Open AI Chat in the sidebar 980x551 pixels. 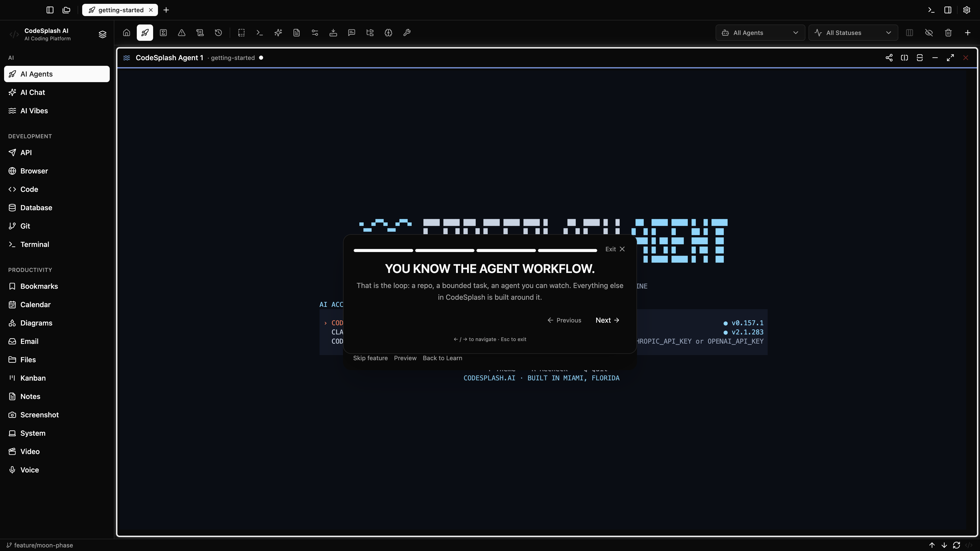coord(57,92)
